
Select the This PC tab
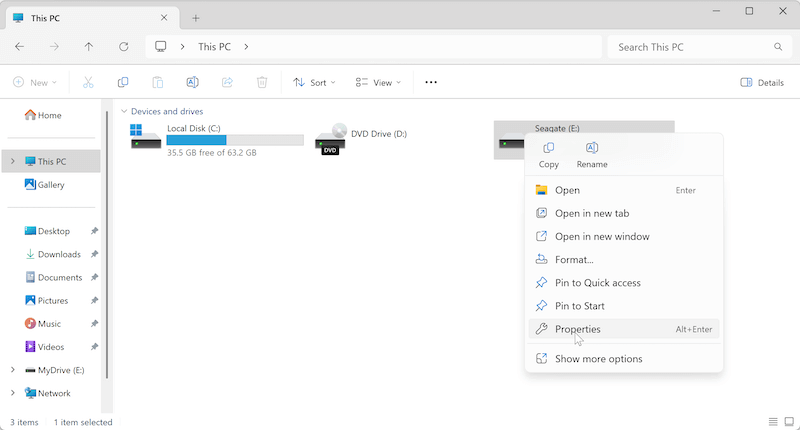coord(92,18)
